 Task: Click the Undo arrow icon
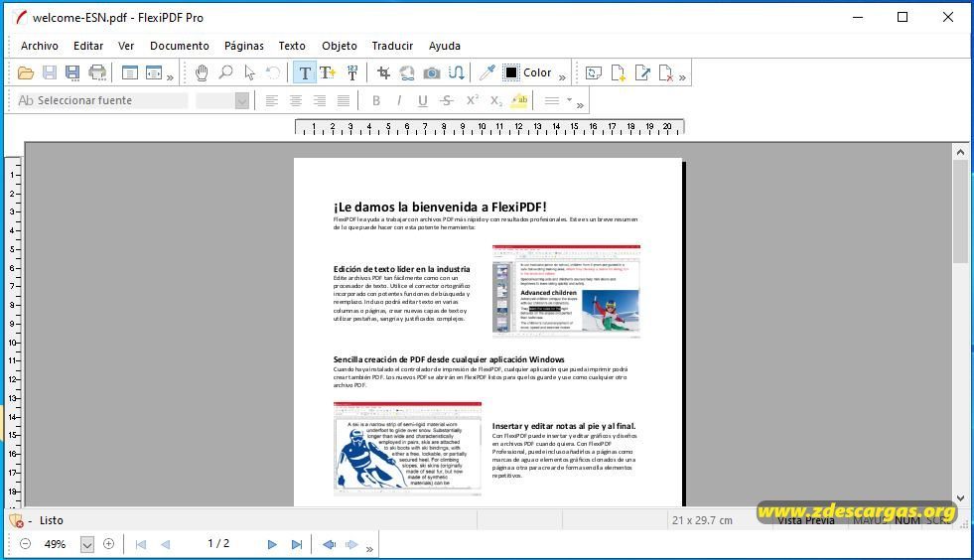click(x=273, y=72)
